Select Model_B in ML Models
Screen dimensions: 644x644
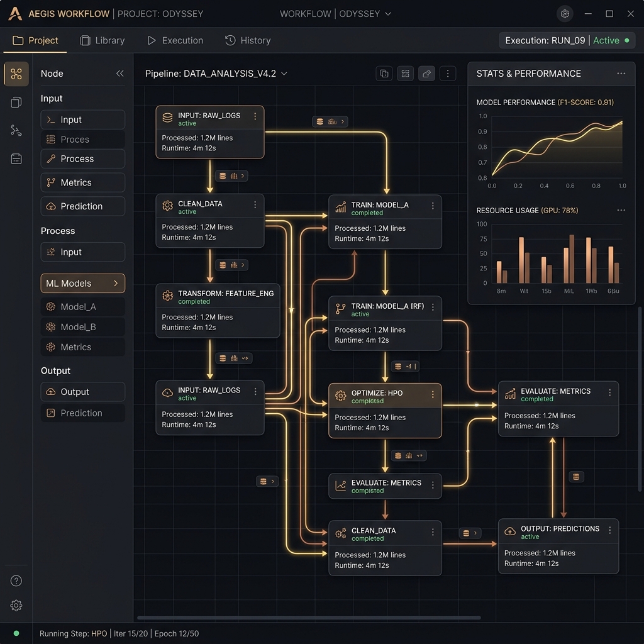82,327
